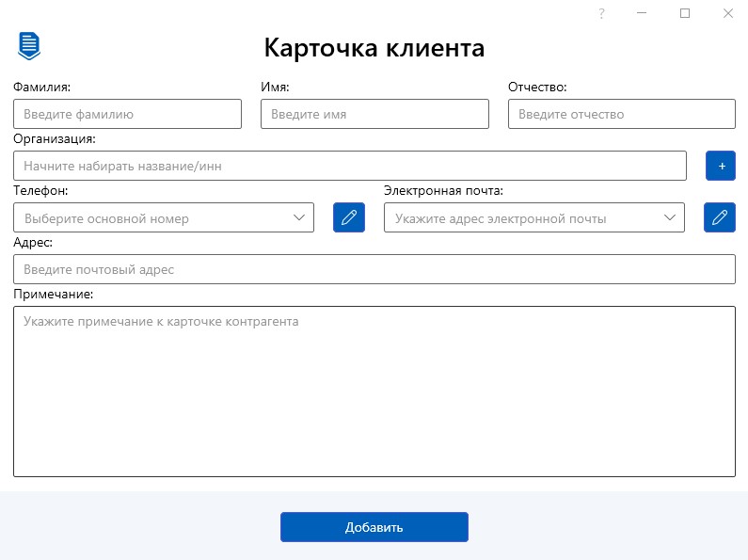The width and height of the screenshot is (748, 560).
Task: Click into the Имя text field
Action: (374, 114)
